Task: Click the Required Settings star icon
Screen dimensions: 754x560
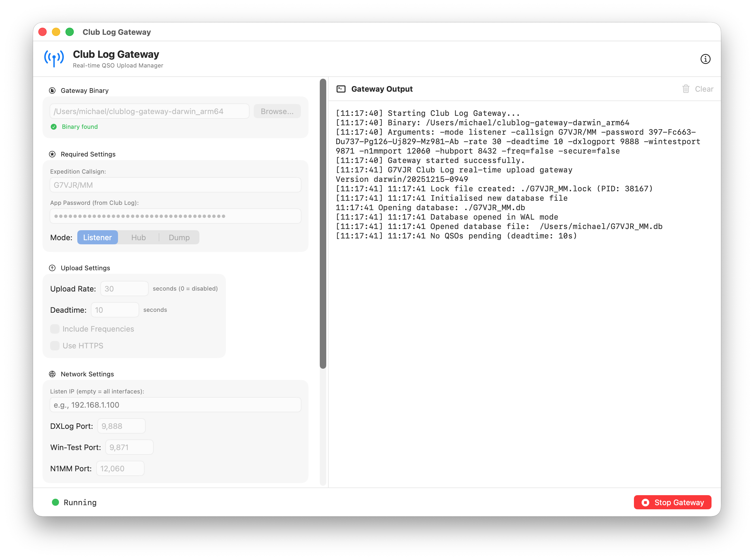Action: click(x=52, y=154)
